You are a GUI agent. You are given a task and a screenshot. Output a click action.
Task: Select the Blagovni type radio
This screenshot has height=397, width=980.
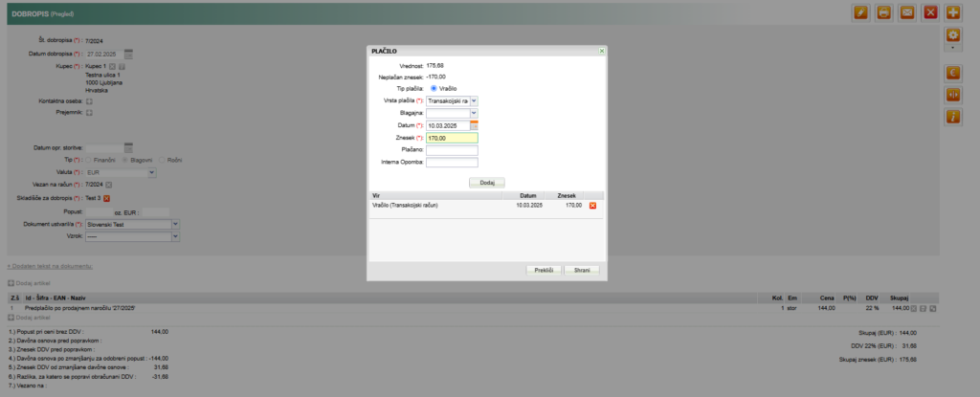pos(125,160)
